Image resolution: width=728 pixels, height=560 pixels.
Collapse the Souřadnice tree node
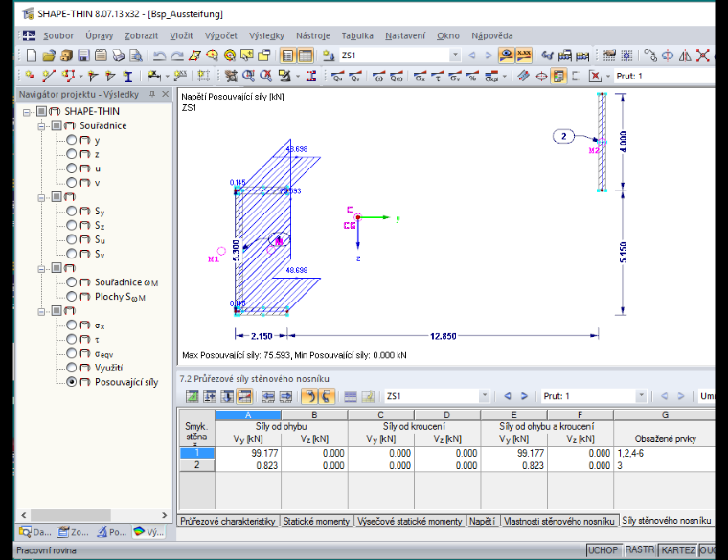pos(42,126)
